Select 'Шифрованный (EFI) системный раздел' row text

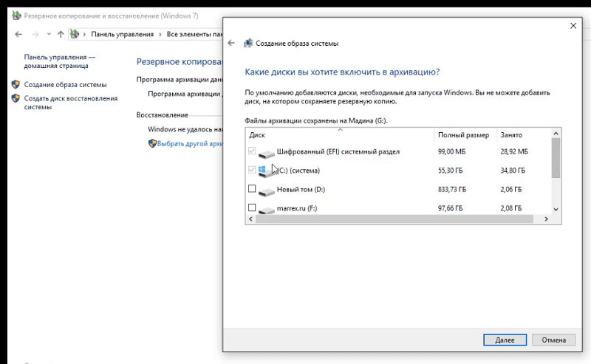338,151
